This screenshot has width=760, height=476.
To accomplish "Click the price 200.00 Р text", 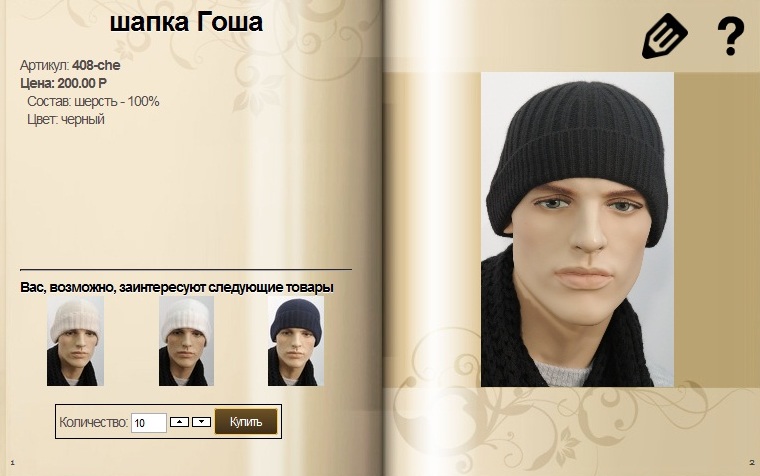I will tap(82, 83).
